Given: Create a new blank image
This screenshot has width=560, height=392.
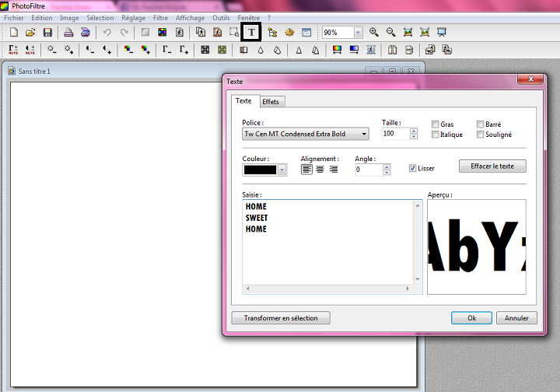Looking at the screenshot, I should [x=13, y=33].
